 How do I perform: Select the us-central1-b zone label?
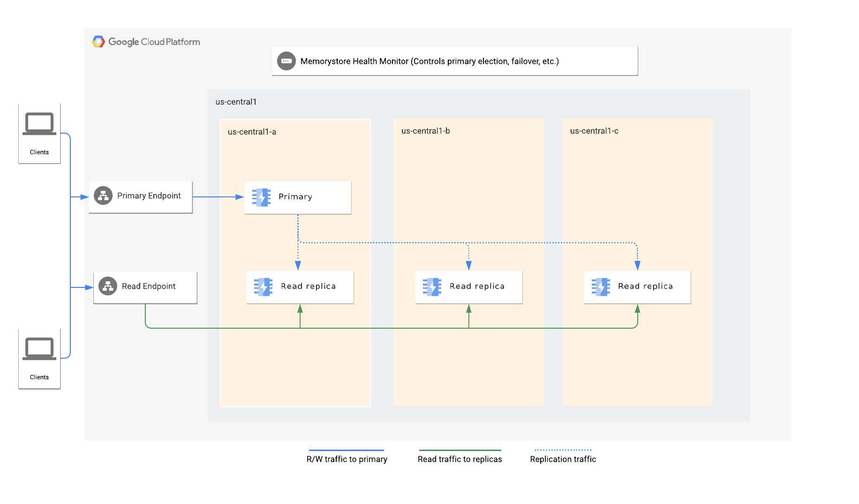pyautogui.click(x=425, y=131)
